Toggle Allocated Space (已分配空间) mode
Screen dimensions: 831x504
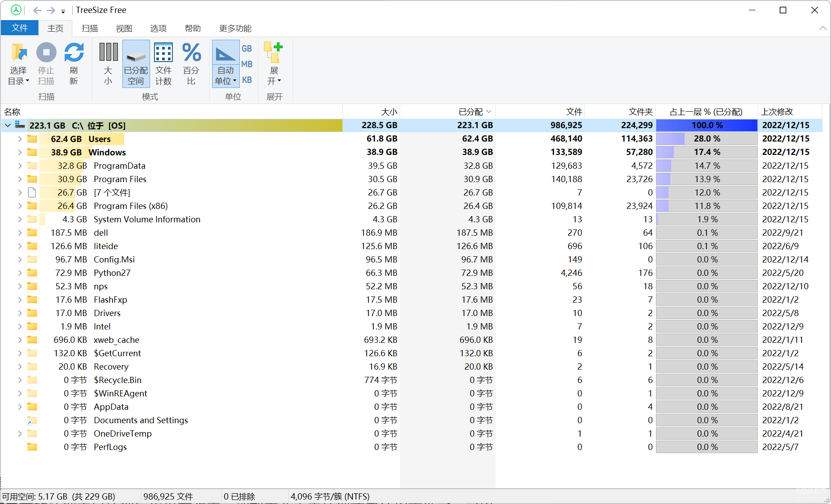[x=136, y=63]
